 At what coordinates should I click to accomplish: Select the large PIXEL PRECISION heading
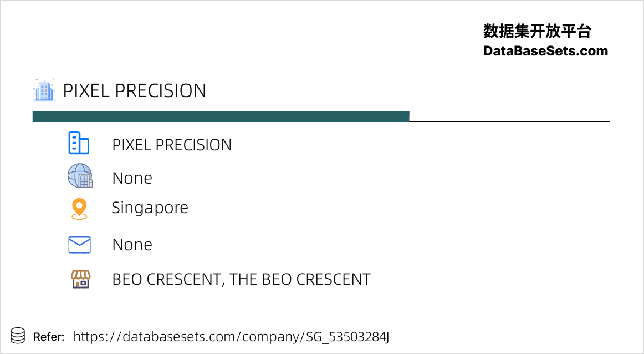coord(134,90)
